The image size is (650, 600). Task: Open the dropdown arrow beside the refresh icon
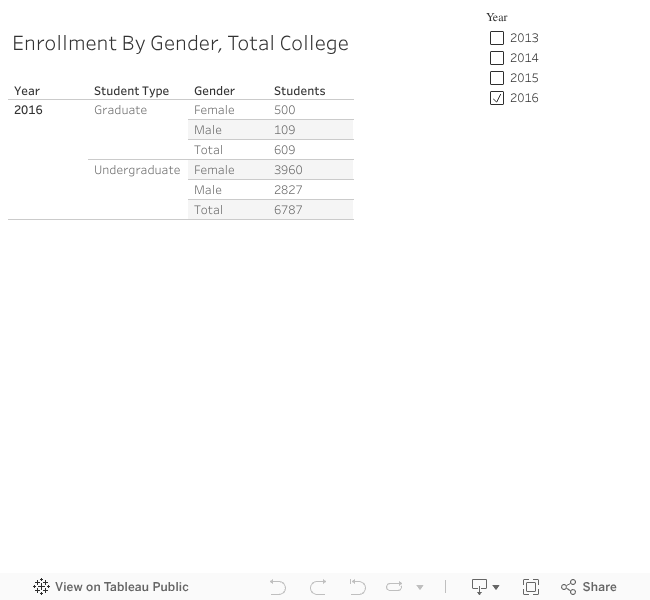420,587
